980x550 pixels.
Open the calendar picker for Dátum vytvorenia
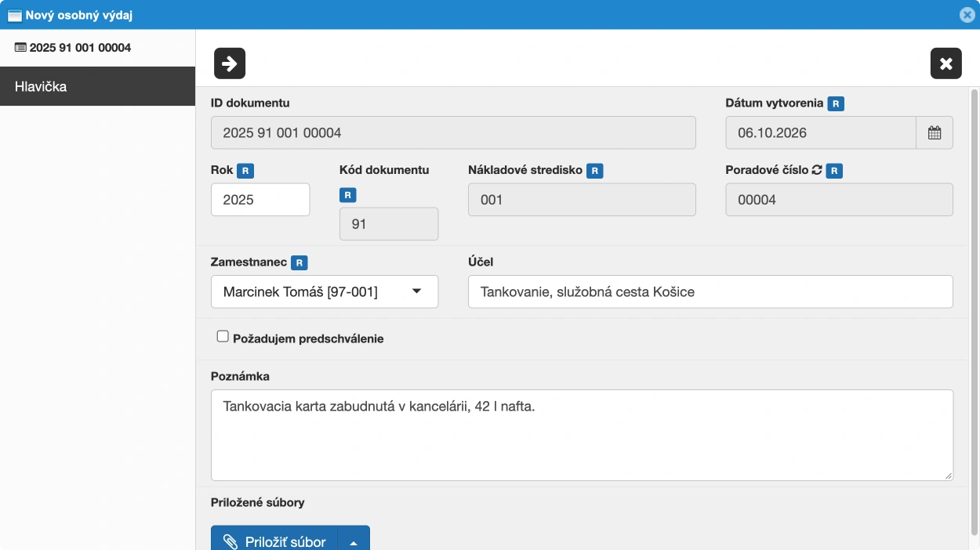(x=935, y=133)
